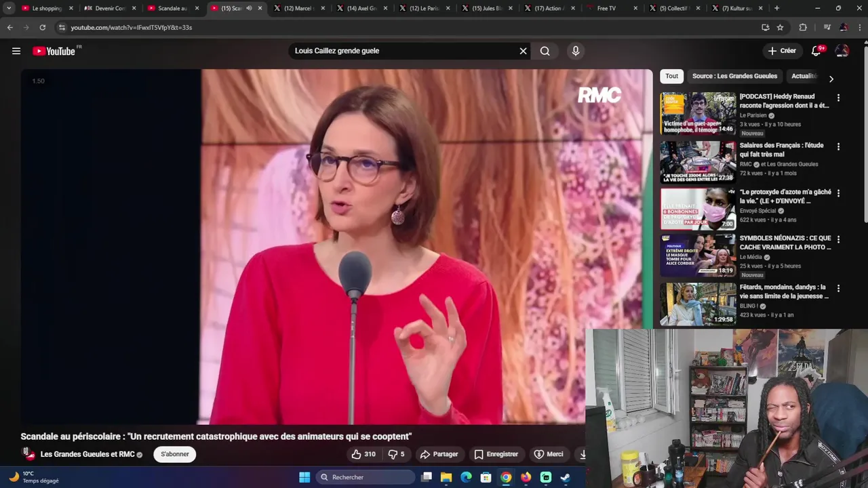This screenshot has width=868, height=488.
Task: Switch to Firefox on the taskbar
Action: click(x=526, y=477)
